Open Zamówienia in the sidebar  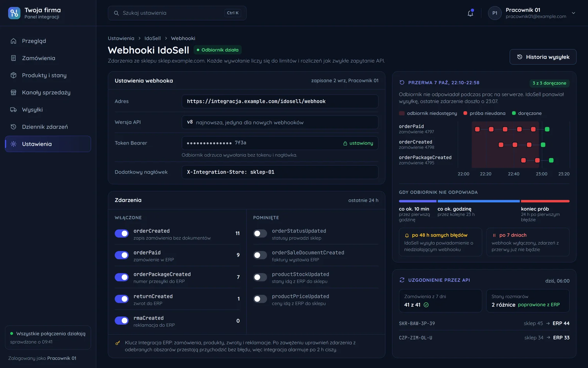[48, 58]
